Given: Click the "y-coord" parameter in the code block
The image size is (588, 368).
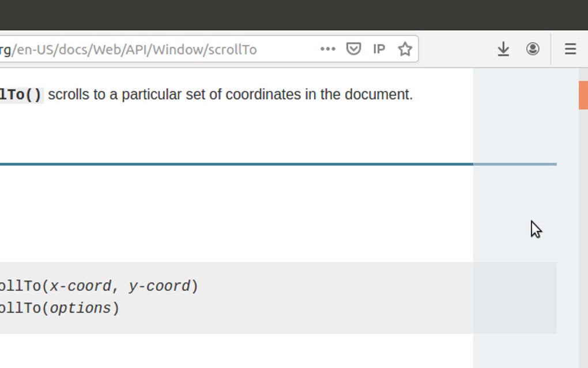Looking at the screenshot, I should coord(159,286).
